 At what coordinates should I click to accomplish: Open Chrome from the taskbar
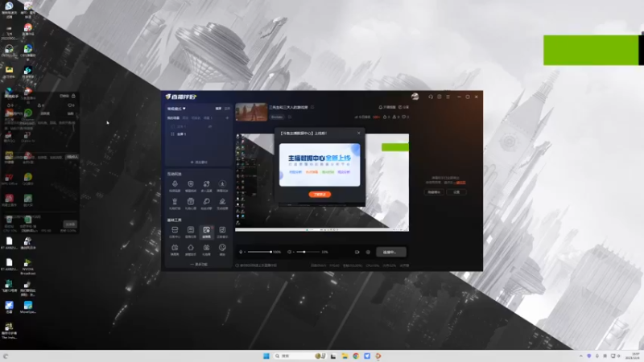[x=356, y=356]
